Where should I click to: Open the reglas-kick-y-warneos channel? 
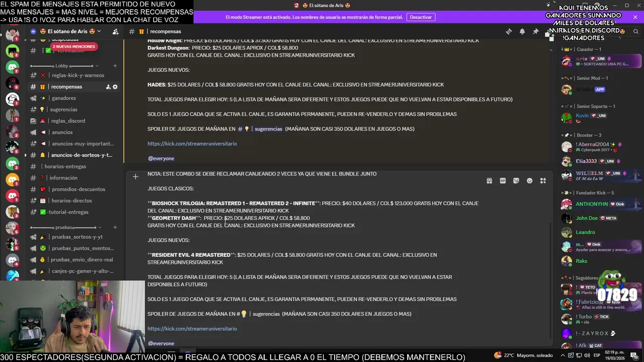tap(73, 75)
